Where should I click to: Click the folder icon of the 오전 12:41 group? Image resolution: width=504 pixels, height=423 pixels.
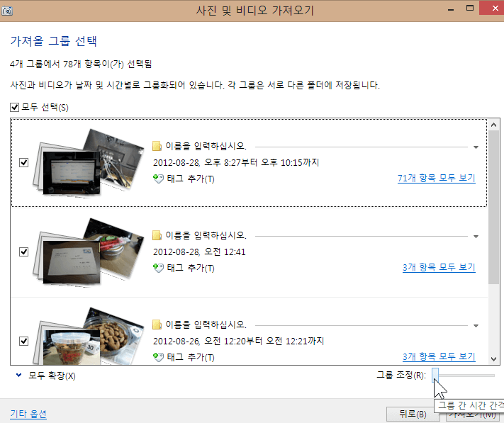[157, 235]
